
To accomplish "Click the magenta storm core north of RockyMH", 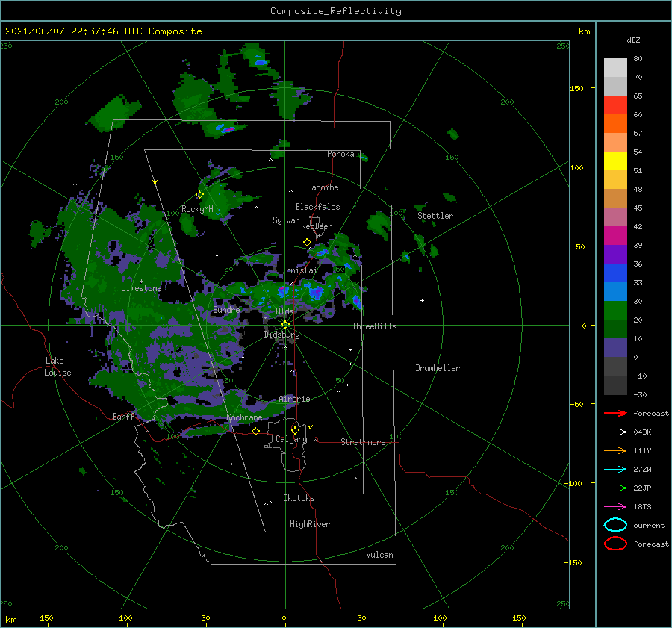I will [x=228, y=129].
